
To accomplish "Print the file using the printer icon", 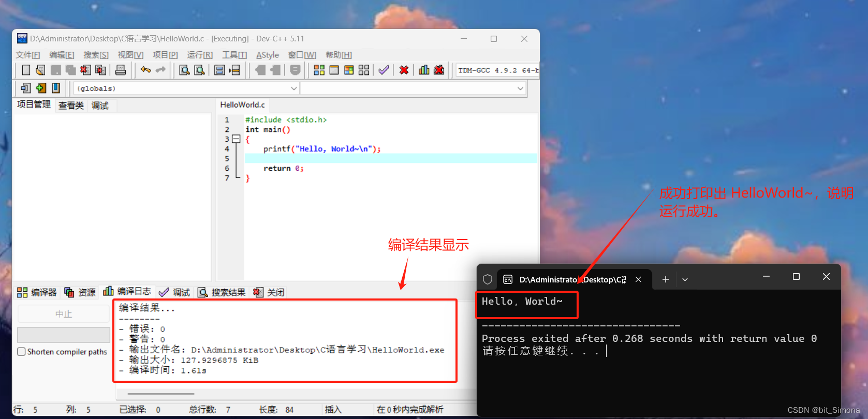I will pos(121,70).
